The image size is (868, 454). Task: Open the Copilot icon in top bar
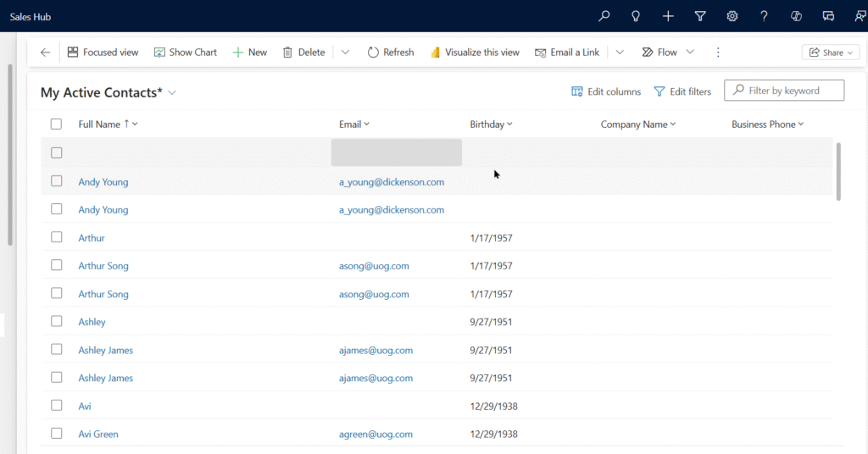coord(796,16)
